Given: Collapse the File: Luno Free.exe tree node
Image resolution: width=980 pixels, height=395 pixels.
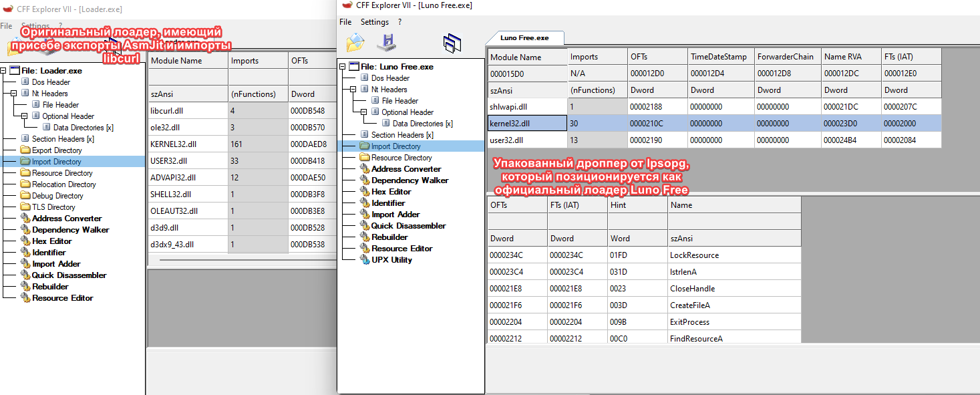Looking at the screenshot, I should pos(343,67).
